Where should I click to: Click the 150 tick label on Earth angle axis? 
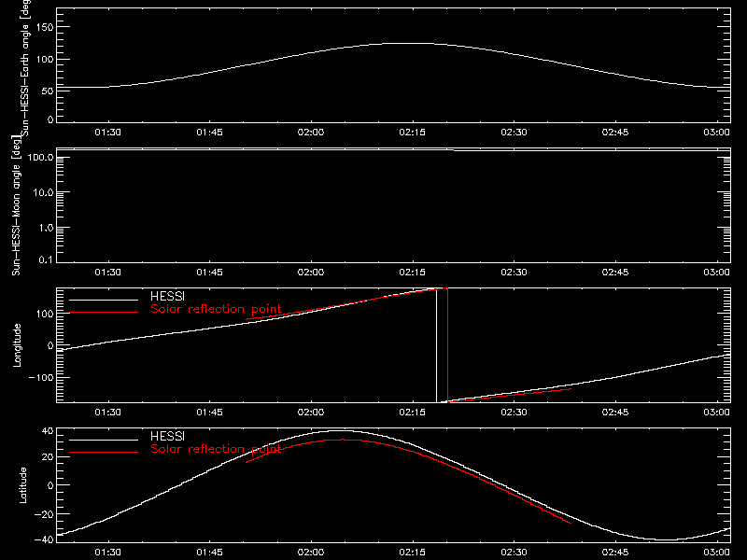[x=44, y=27]
